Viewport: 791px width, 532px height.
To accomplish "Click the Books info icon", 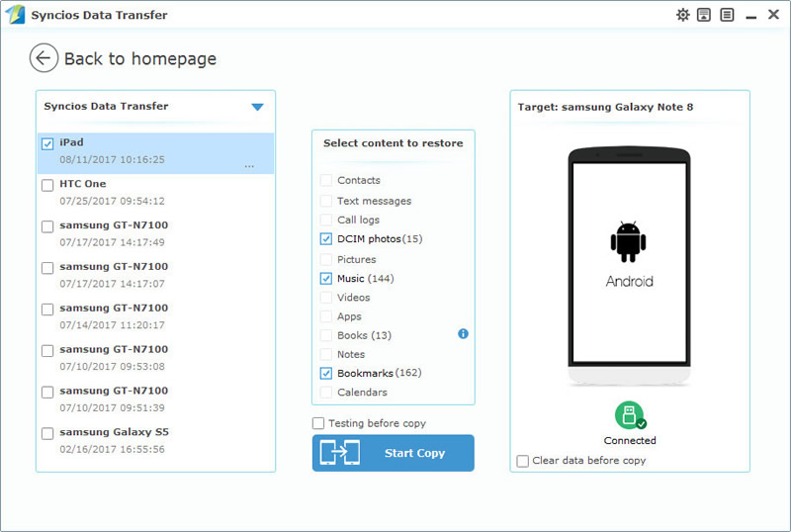I will [463, 333].
